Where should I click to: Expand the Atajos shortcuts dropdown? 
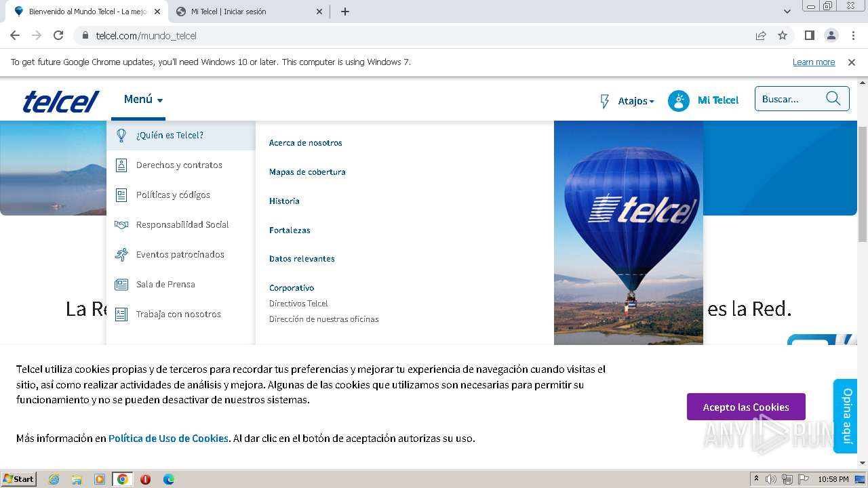[x=636, y=101]
